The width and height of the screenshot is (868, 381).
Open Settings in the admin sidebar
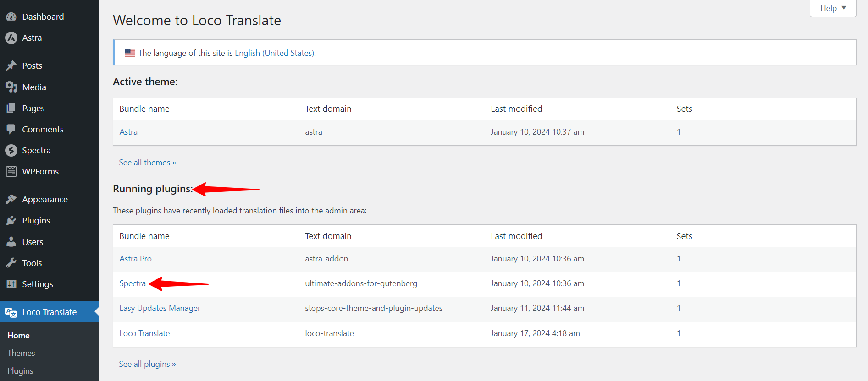click(37, 284)
